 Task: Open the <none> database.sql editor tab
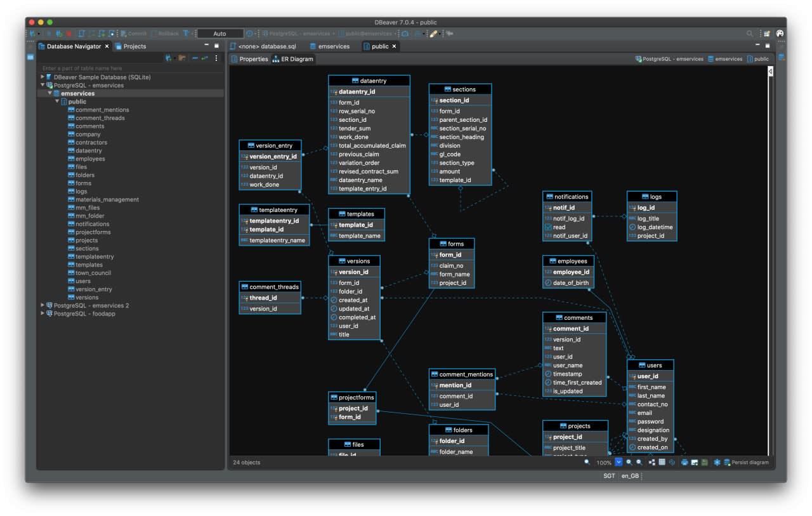[263, 46]
